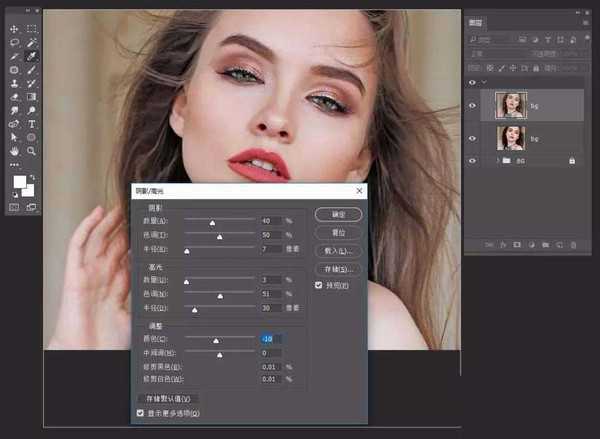Select the Move tool
The width and height of the screenshot is (600, 439).
[x=14, y=30]
